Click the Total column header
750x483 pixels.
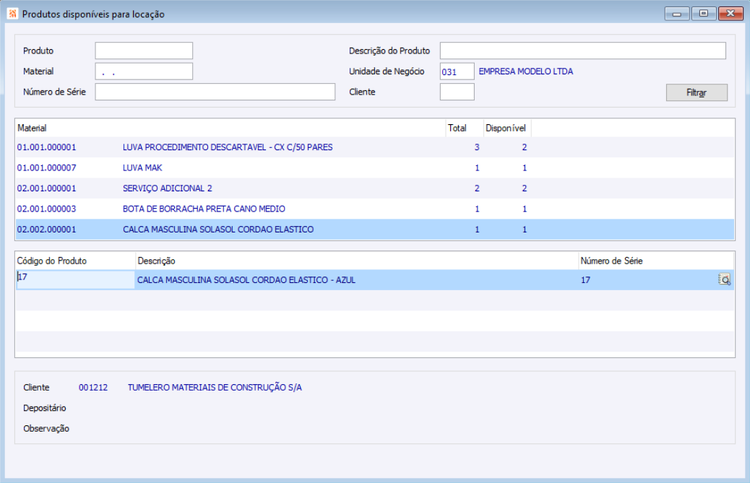coord(464,128)
